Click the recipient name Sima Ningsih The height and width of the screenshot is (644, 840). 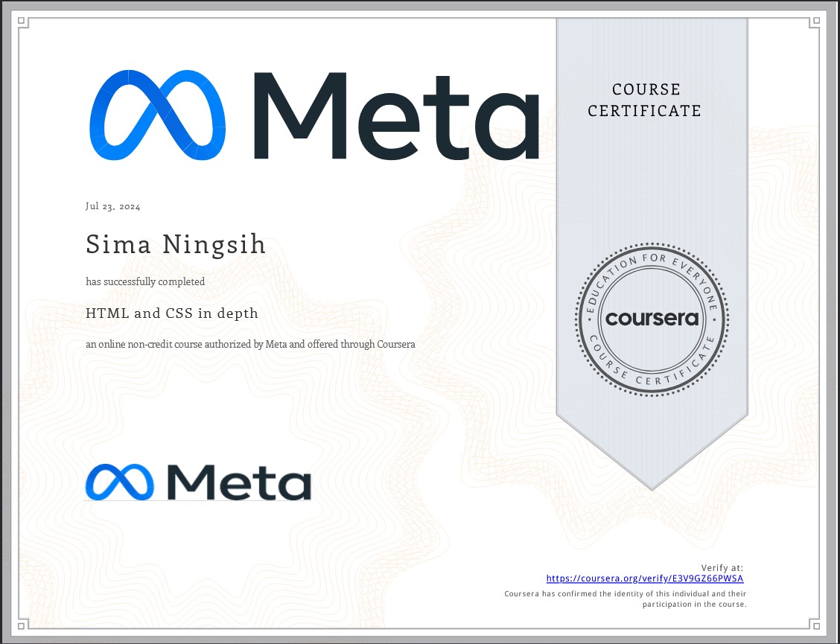pos(176,244)
